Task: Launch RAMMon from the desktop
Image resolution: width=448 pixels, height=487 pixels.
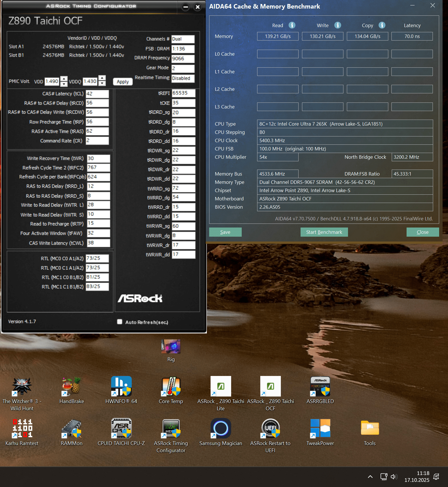Action: point(71,432)
